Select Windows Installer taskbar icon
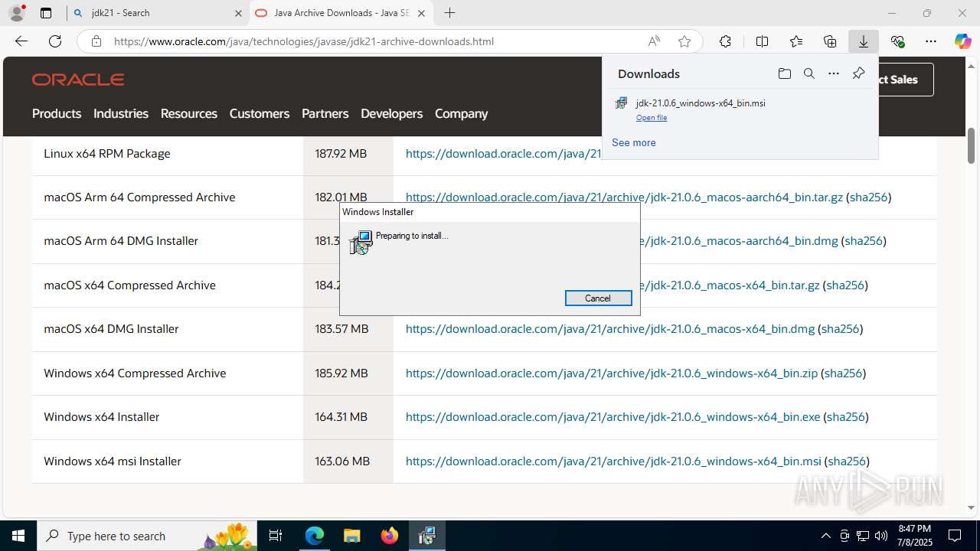 pos(427,536)
